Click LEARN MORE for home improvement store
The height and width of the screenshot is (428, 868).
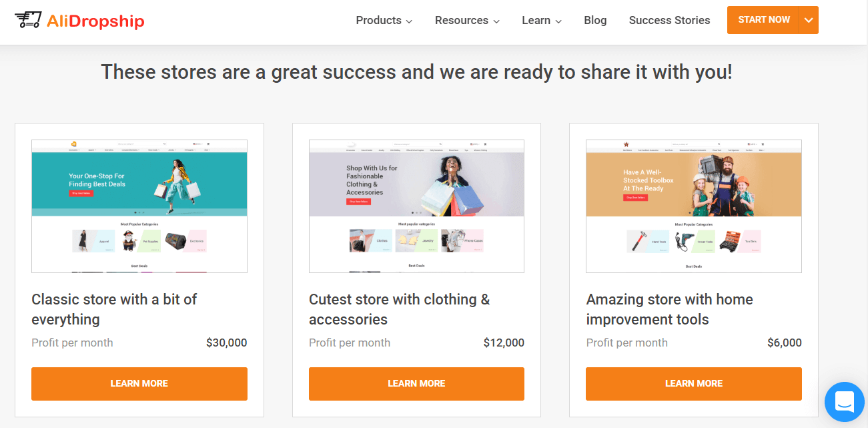[694, 384]
